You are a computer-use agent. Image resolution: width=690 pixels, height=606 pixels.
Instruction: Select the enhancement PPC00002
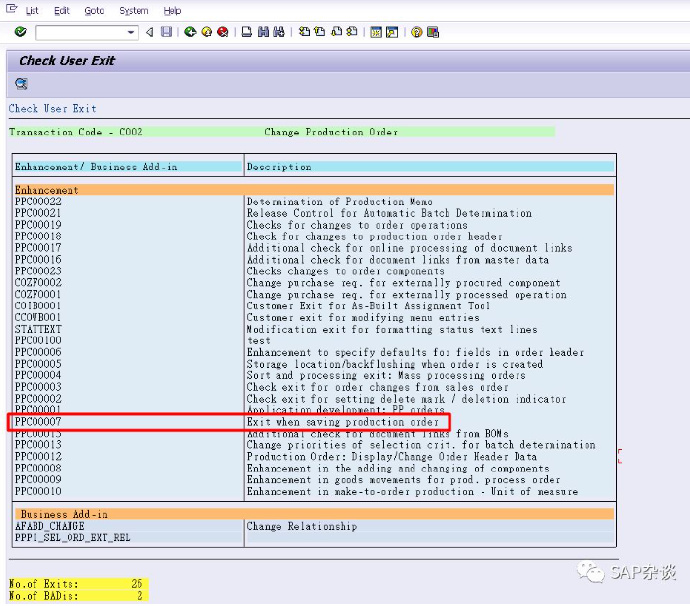click(x=38, y=399)
